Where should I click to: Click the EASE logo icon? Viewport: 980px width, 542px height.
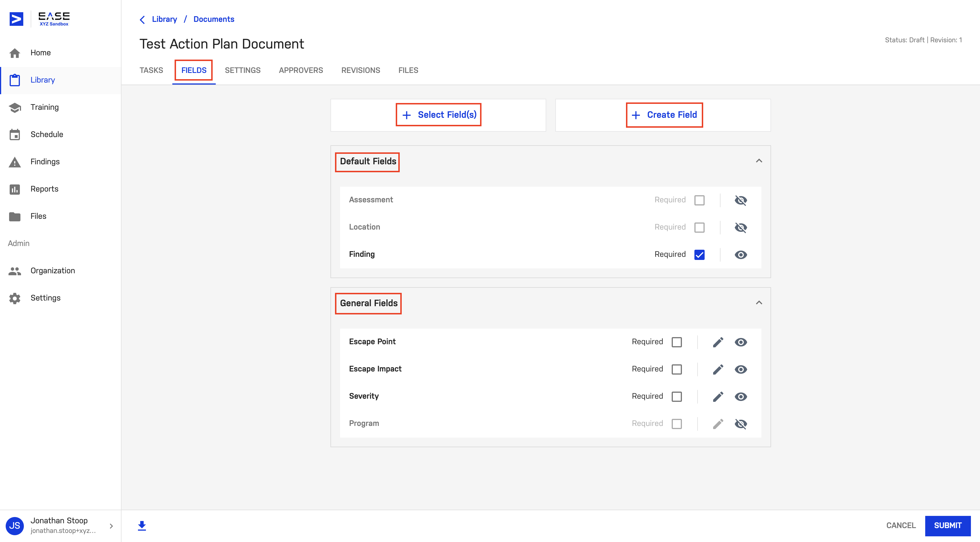(x=16, y=19)
